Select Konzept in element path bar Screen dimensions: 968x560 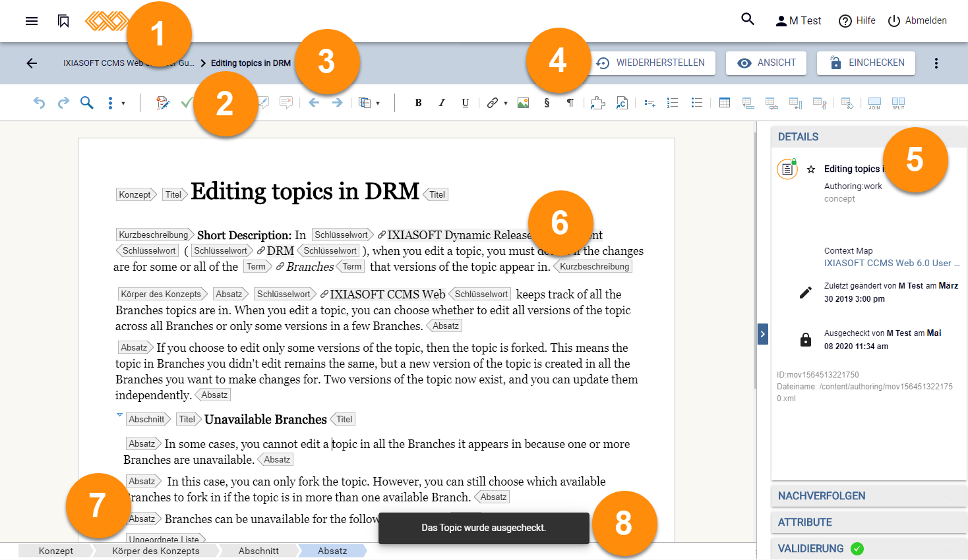click(x=56, y=551)
